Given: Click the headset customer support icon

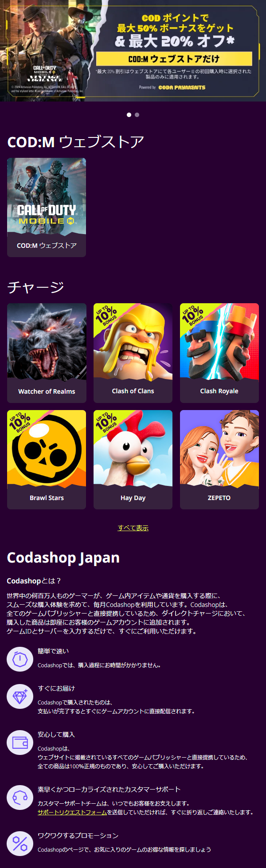Looking at the screenshot, I should (x=20, y=798).
